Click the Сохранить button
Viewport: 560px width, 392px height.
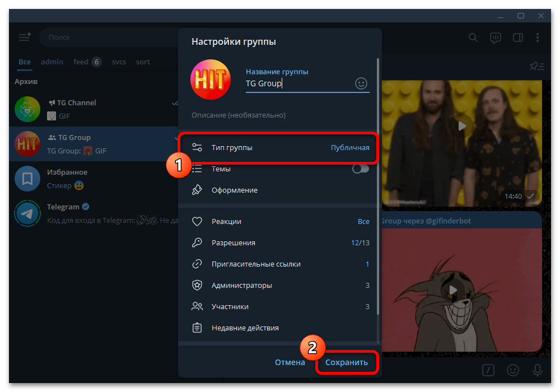pyautogui.click(x=347, y=362)
